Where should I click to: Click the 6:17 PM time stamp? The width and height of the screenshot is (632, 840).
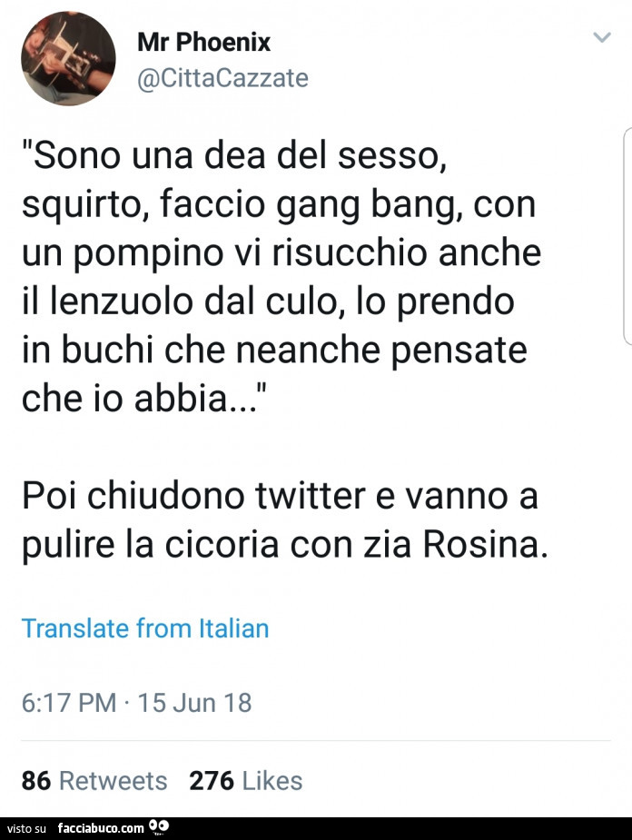(69, 702)
